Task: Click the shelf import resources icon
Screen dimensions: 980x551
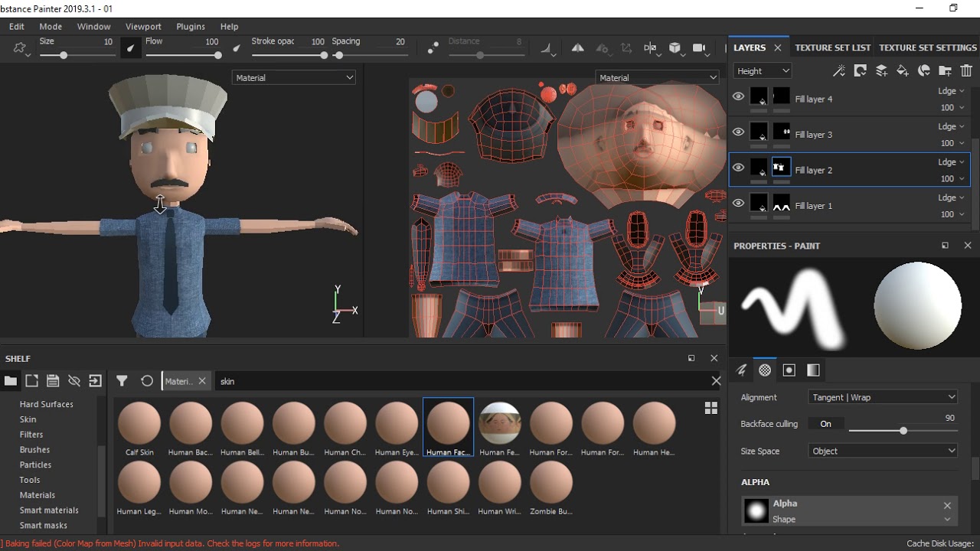Action: (x=95, y=381)
